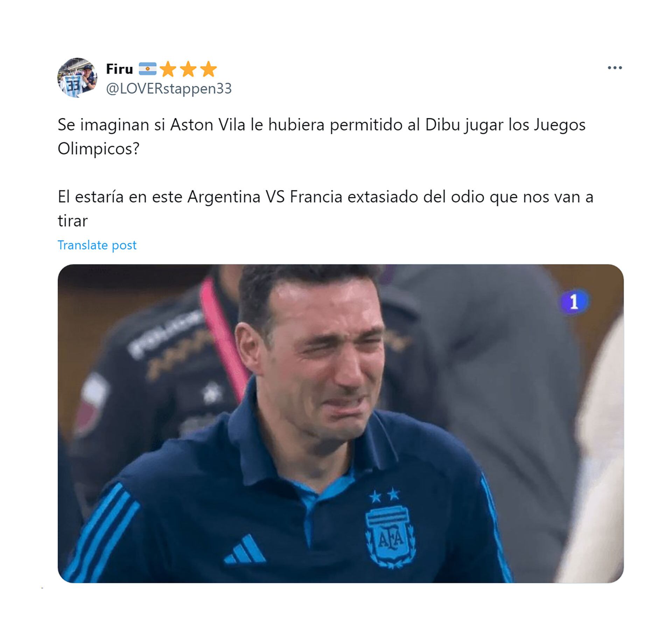Open the @LOVERstappen33 handle link
This screenshot has width=672, height=636.
(x=169, y=89)
